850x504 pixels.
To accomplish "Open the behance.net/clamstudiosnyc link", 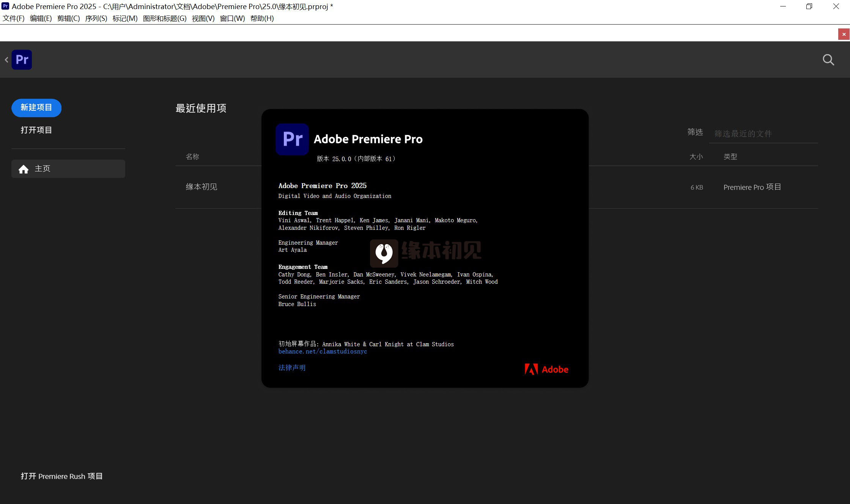I will pyautogui.click(x=323, y=352).
